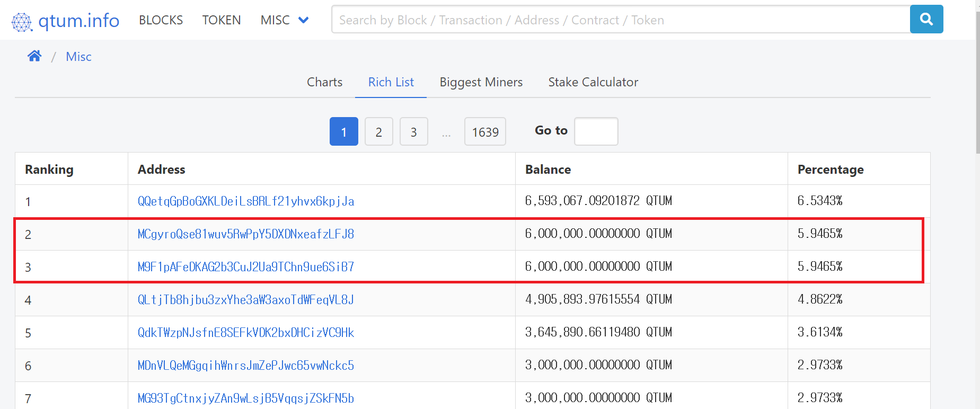Click the blue search magnifier button
The width and height of the screenshot is (980, 409).
click(926, 19)
